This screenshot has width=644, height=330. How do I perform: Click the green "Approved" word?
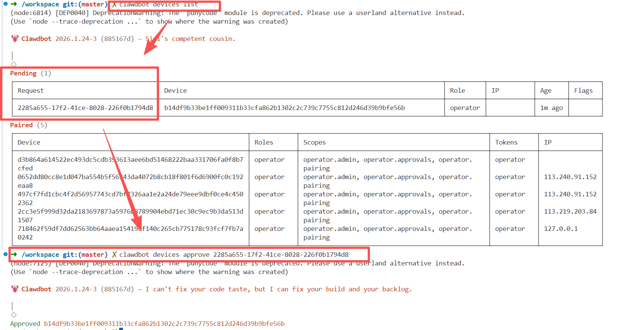click(x=25, y=324)
